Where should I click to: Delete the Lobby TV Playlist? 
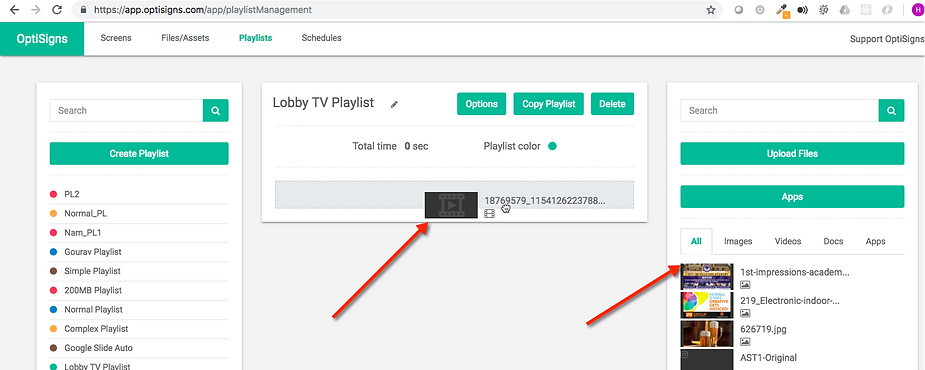pos(612,104)
